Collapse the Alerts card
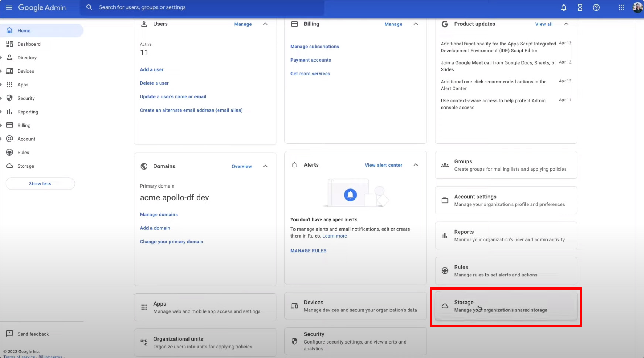Image resolution: width=644 pixels, height=358 pixels. point(416,165)
